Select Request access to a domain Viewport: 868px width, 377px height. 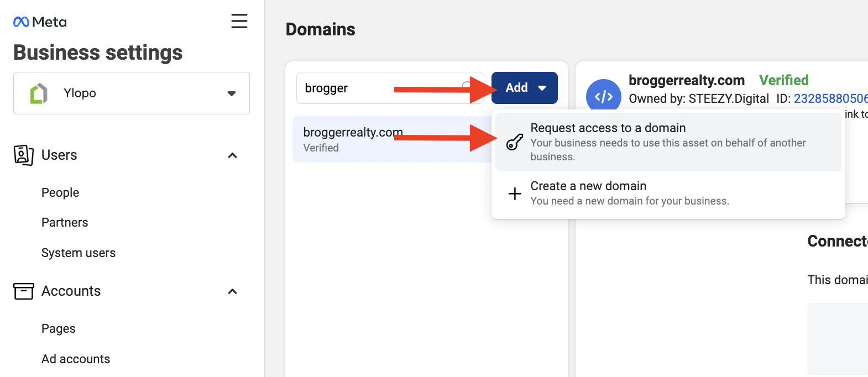pyautogui.click(x=668, y=142)
